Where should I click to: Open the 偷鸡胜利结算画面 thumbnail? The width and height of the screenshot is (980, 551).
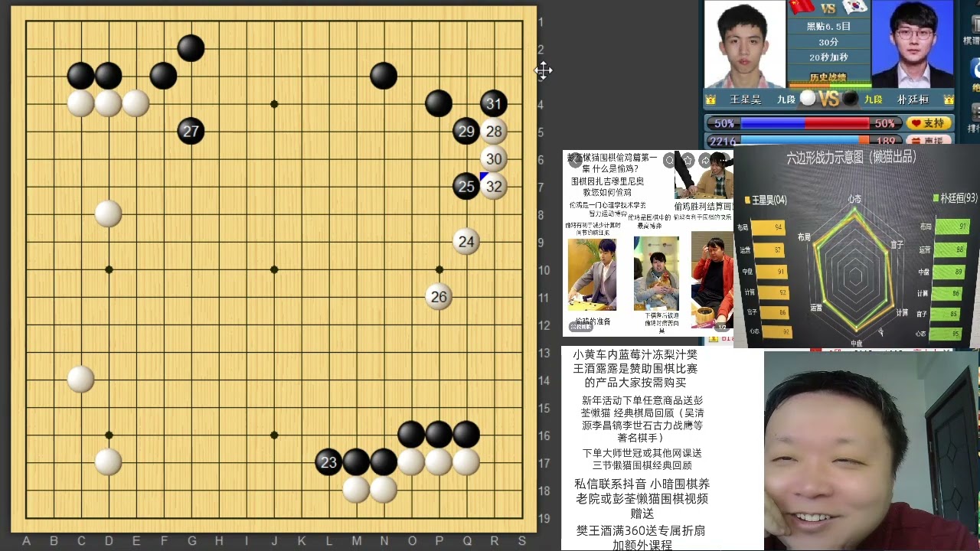point(704,175)
